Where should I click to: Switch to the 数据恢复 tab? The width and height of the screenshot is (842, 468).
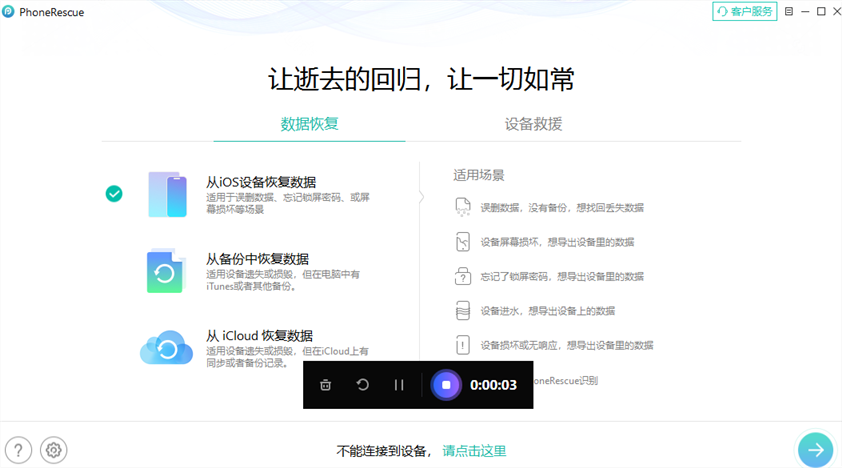click(309, 124)
